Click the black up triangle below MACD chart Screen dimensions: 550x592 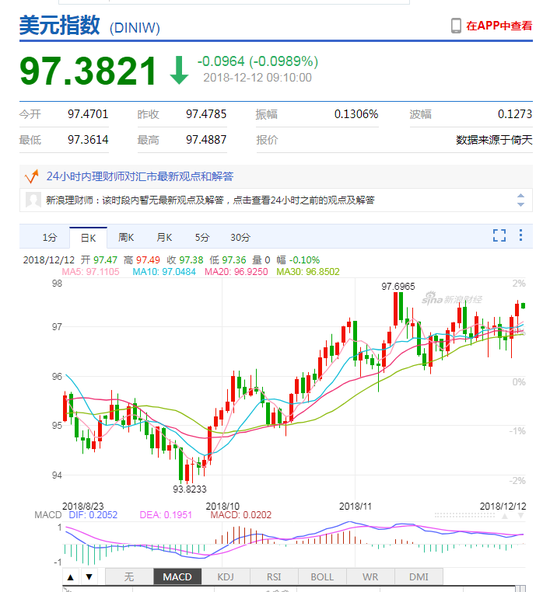71,577
